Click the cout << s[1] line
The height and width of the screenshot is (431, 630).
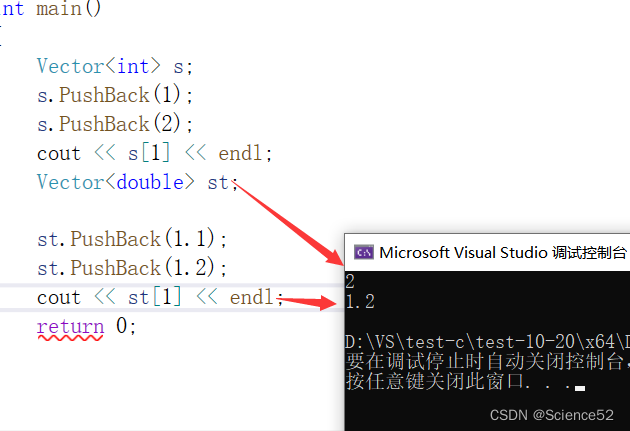tap(155, 153)
